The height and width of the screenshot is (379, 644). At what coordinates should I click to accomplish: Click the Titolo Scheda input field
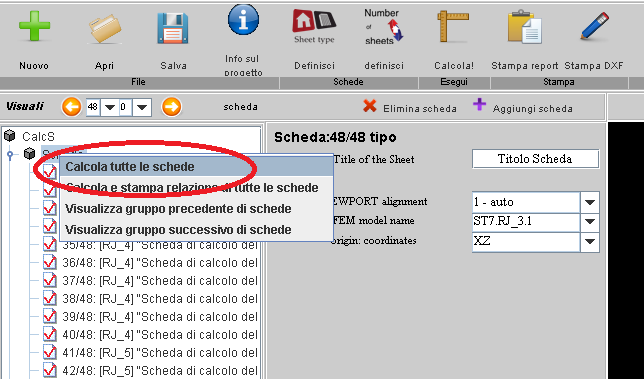(x=536, y=159)
